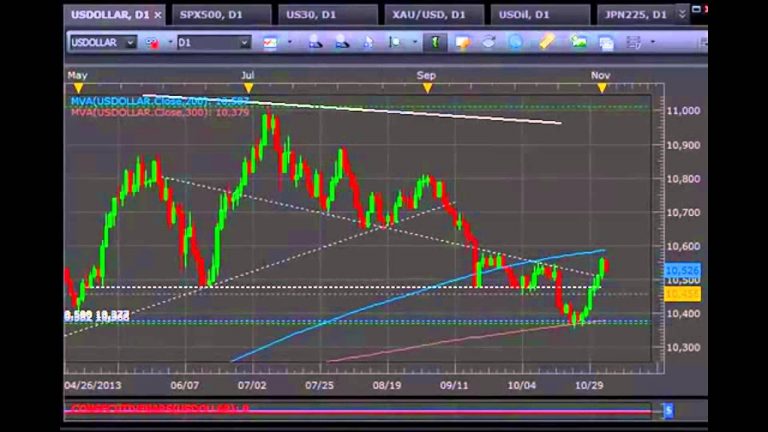Click the red marker icon beside symbol box
The image size is (768, 432).
(152, 43)
